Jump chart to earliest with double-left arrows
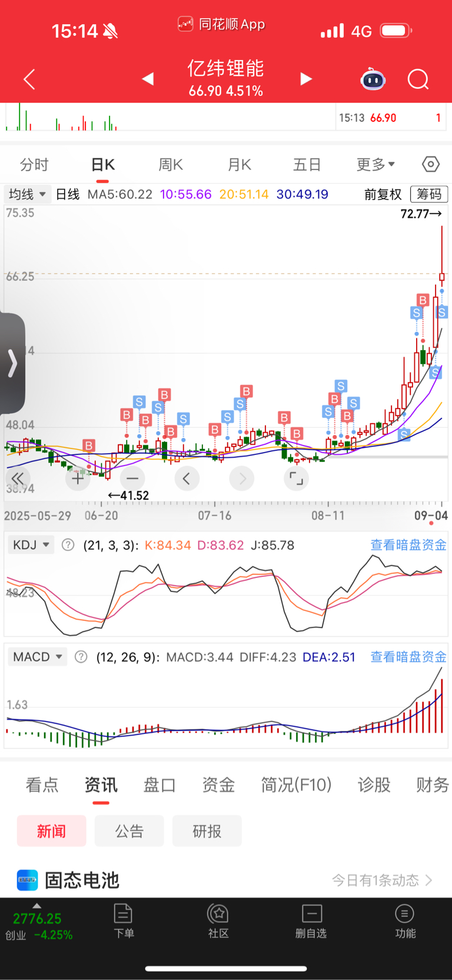 (18, 479)
